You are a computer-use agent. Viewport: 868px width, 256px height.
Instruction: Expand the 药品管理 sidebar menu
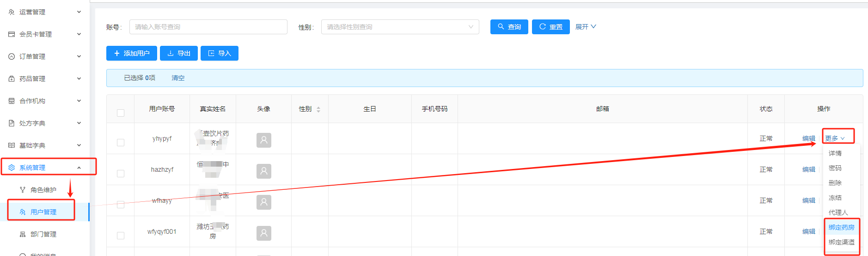pyautogui.click(x=45, y=79)
